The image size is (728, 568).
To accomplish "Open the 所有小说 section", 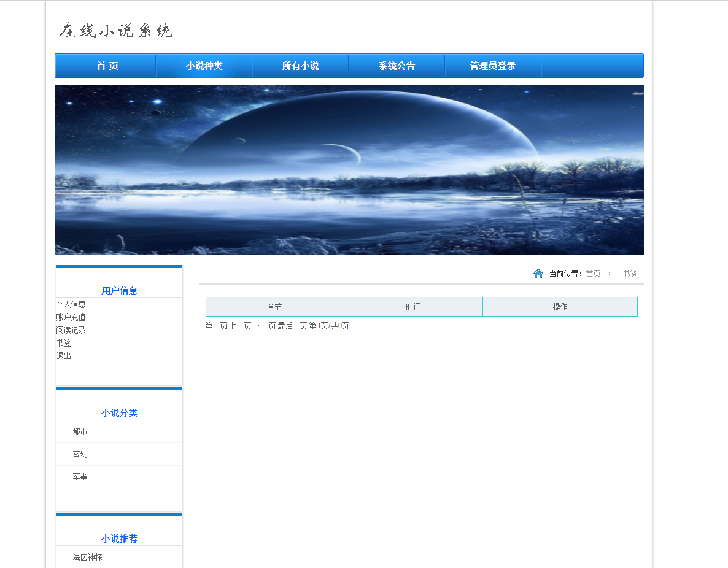I will (300, 65).
